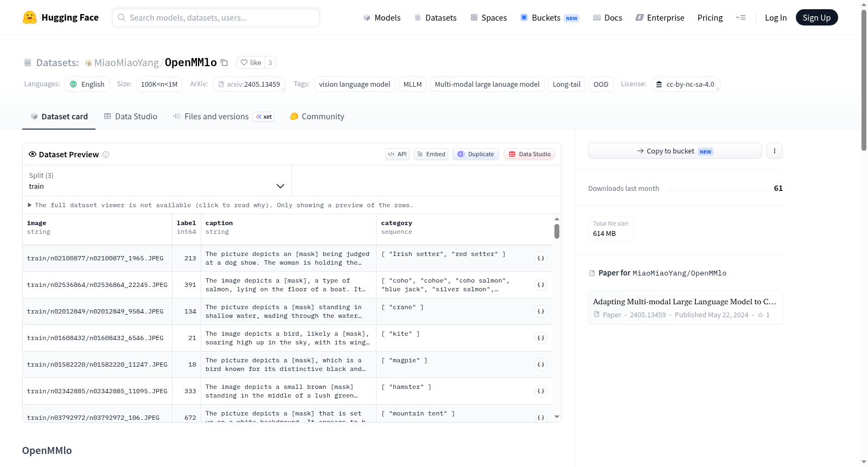
Task: Open Buckets in the navigation
Action: [x=550, y=17]
